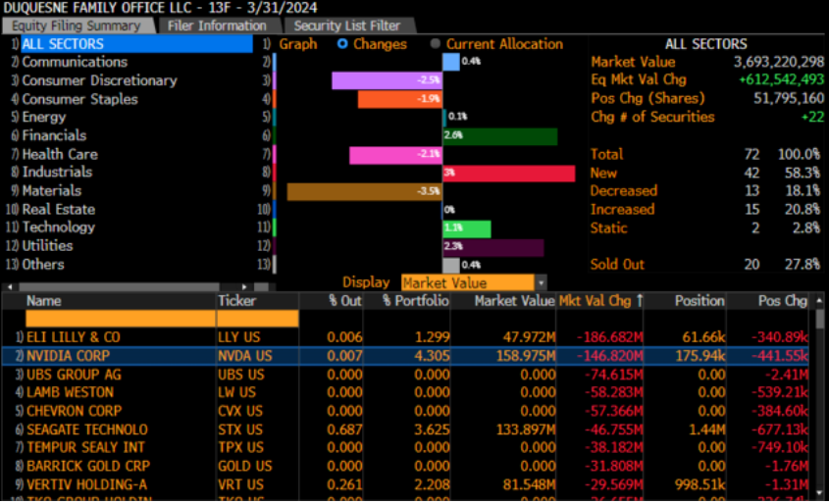
Task: Select the SEAGATE TECHNOLO row
Action: [405, 428]
